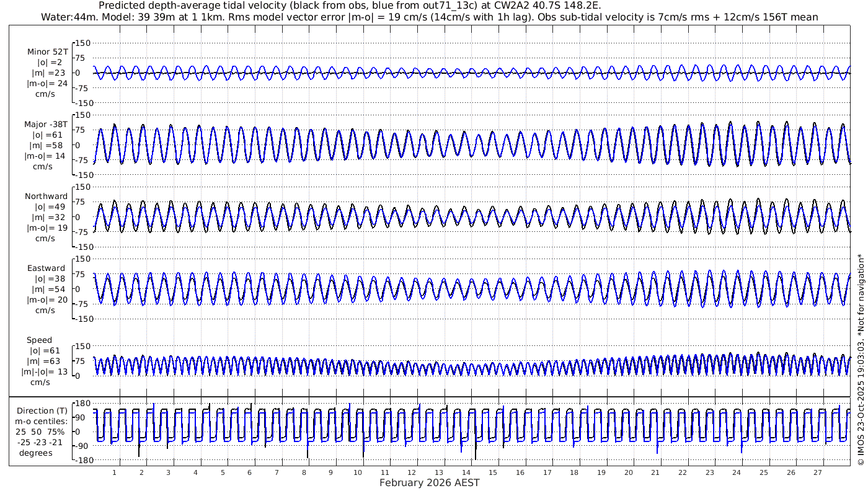
Task: Click the '180' tick on Direction axis
Action: [x=82, y=403]
